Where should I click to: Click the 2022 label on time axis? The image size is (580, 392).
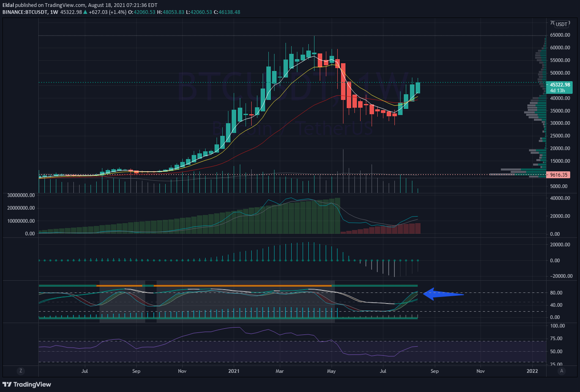coord(532,371)
